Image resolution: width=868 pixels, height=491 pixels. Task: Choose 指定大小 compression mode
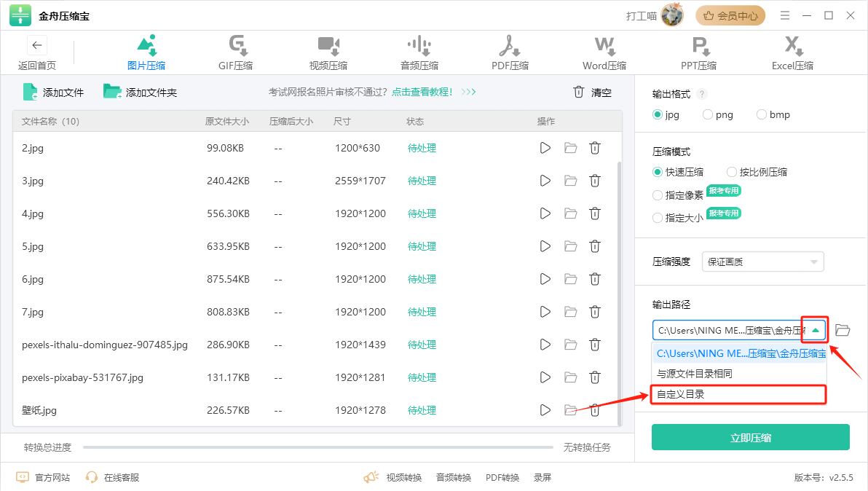(678, 218)
